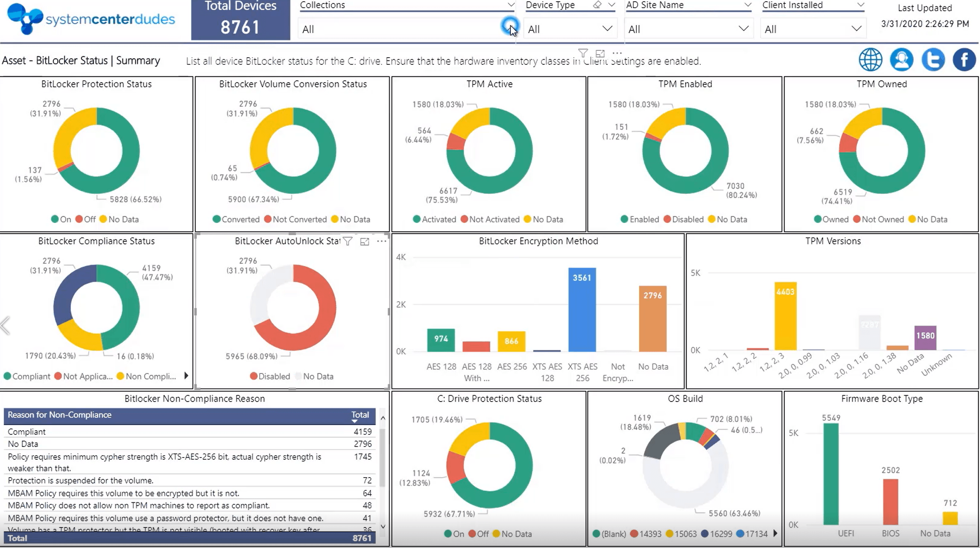Toggle the 'Off' legend in Protection Status

(x=85, y=219)
